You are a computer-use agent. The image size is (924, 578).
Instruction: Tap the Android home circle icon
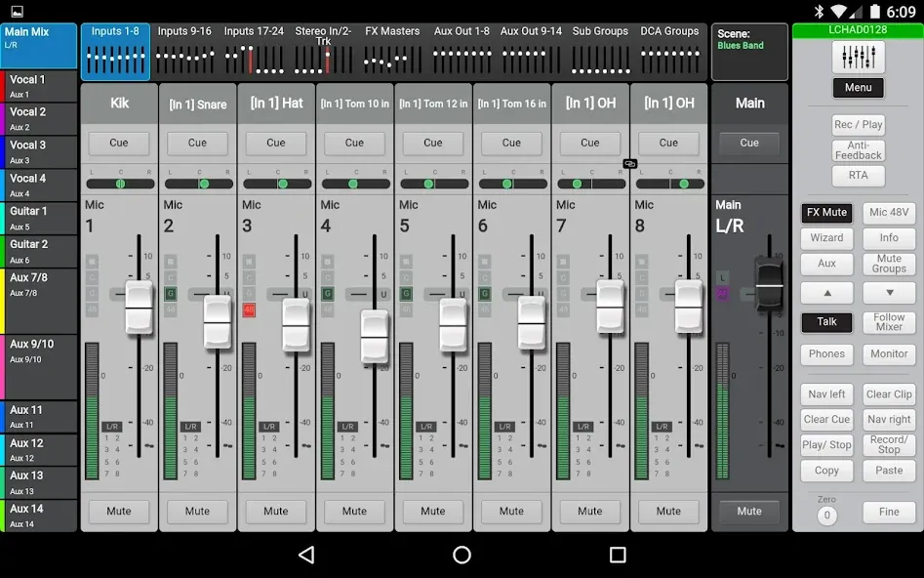(x=462, y=555)
